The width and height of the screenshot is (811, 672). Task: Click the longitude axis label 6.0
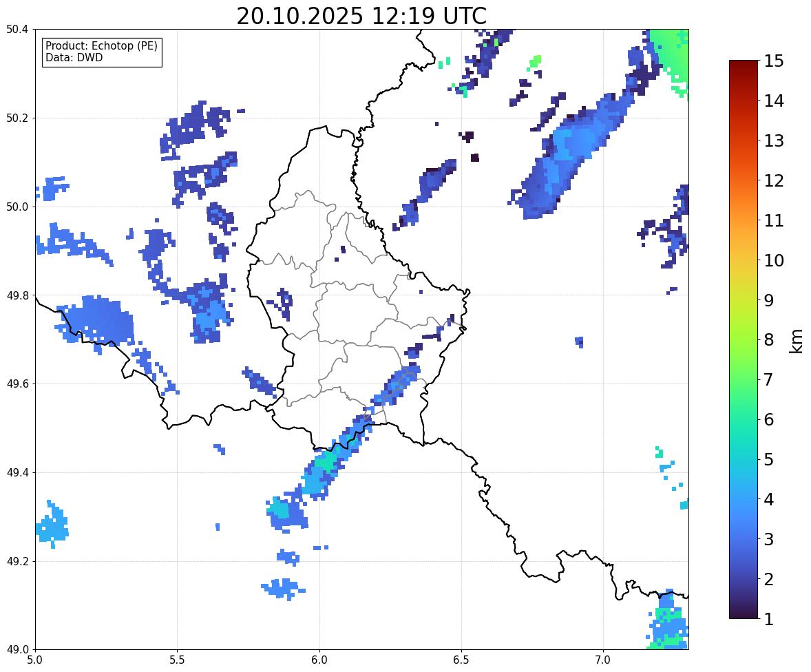319,660
